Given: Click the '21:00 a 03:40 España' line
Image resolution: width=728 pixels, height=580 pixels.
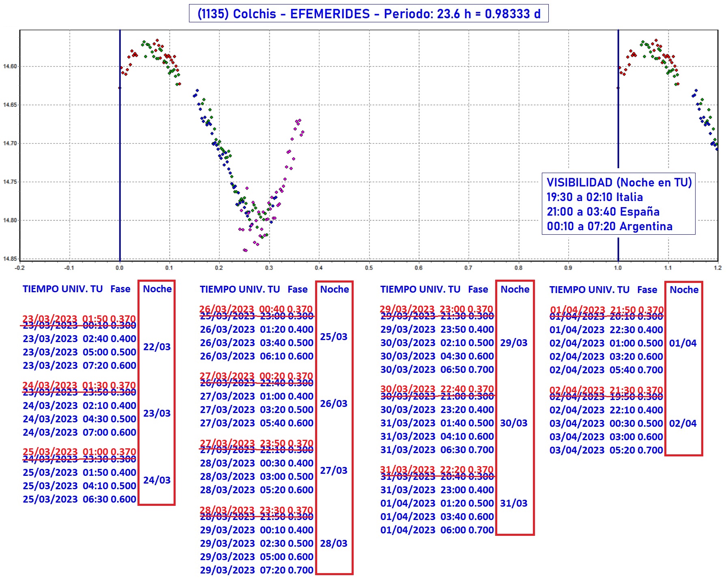Looking at the screenshot, I should point(603,212).
